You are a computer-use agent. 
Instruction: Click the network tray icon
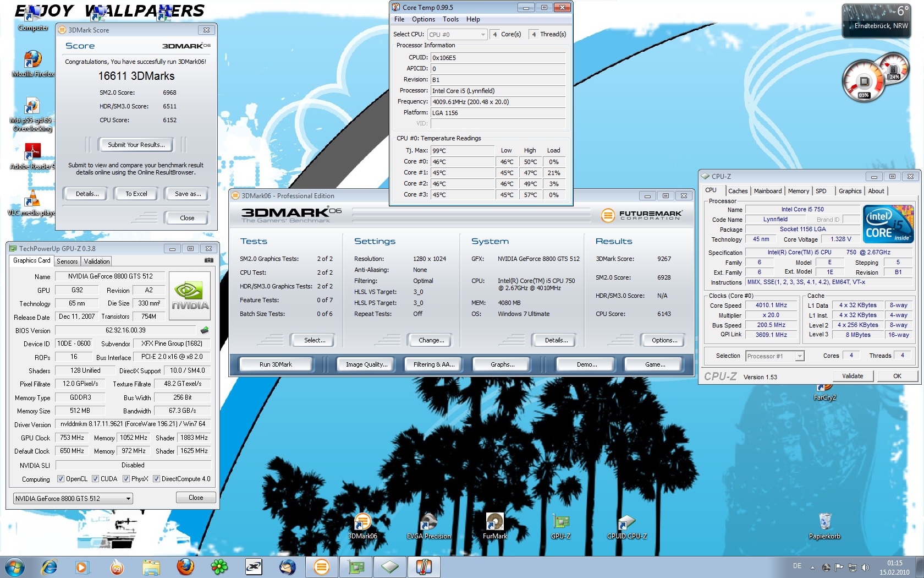852,568
